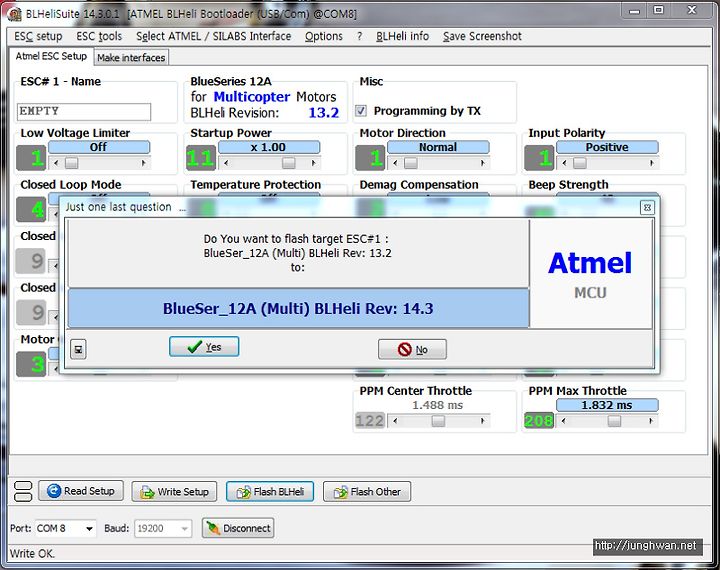Click the '1.488 ms' PPM Center value
This screenshot has width=720, height=570.
tap(437, 405)
